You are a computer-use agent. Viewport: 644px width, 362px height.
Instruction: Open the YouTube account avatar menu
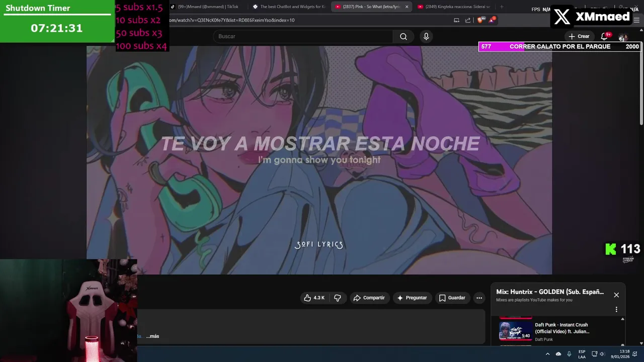623,37
